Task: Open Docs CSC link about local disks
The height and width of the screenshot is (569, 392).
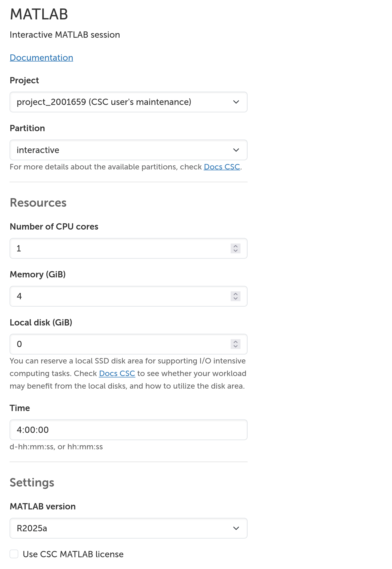Action: tap(117, 373)
